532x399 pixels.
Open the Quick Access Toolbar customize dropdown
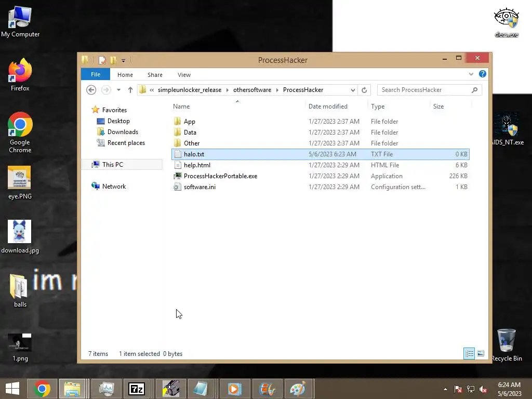pyautogui.click(x=123, y=61)
